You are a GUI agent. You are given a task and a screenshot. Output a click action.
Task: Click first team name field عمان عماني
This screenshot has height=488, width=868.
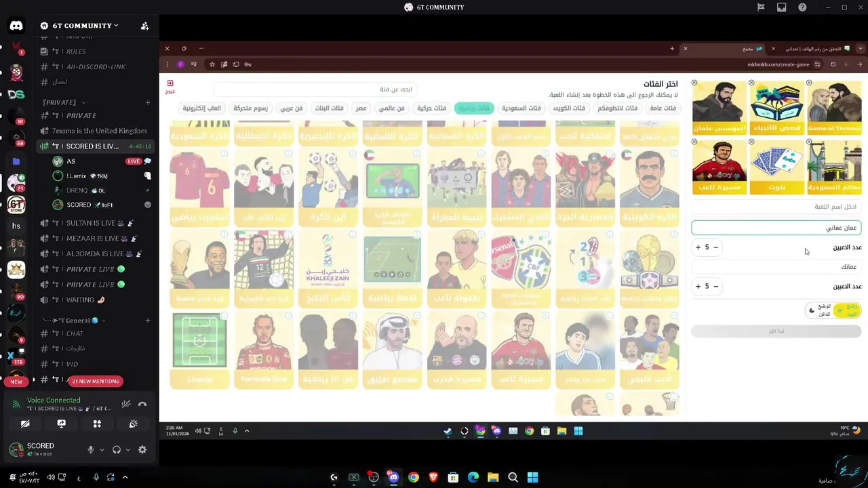point(776,228)
